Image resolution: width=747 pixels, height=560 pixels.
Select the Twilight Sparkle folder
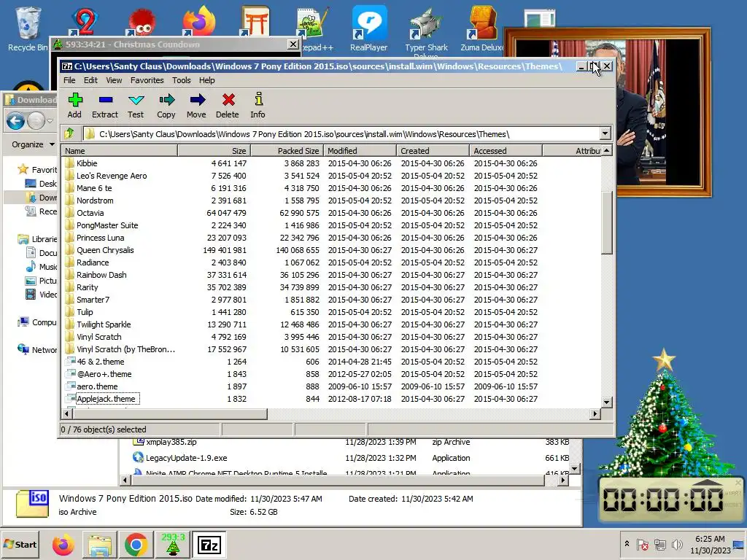[104, 324]
